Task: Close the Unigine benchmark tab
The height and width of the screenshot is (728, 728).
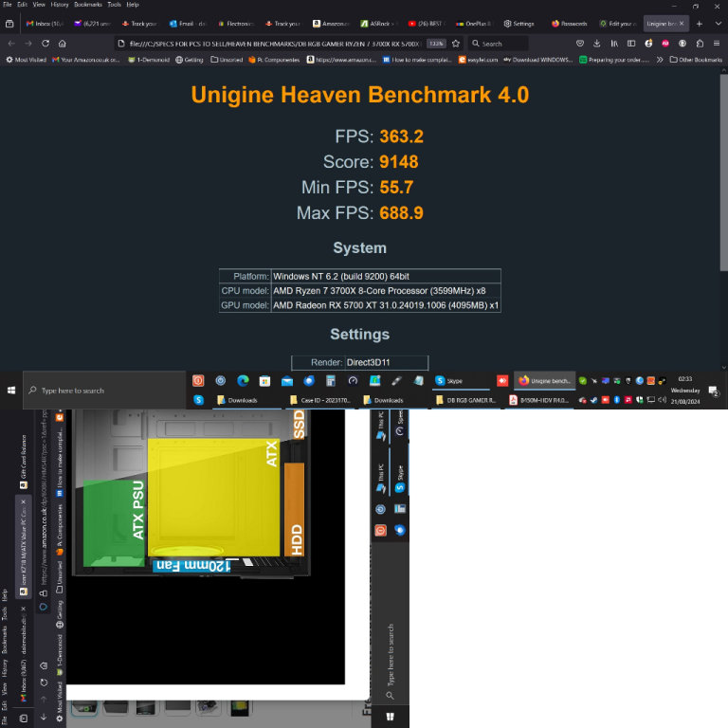Action: click(x=682, y=24)
